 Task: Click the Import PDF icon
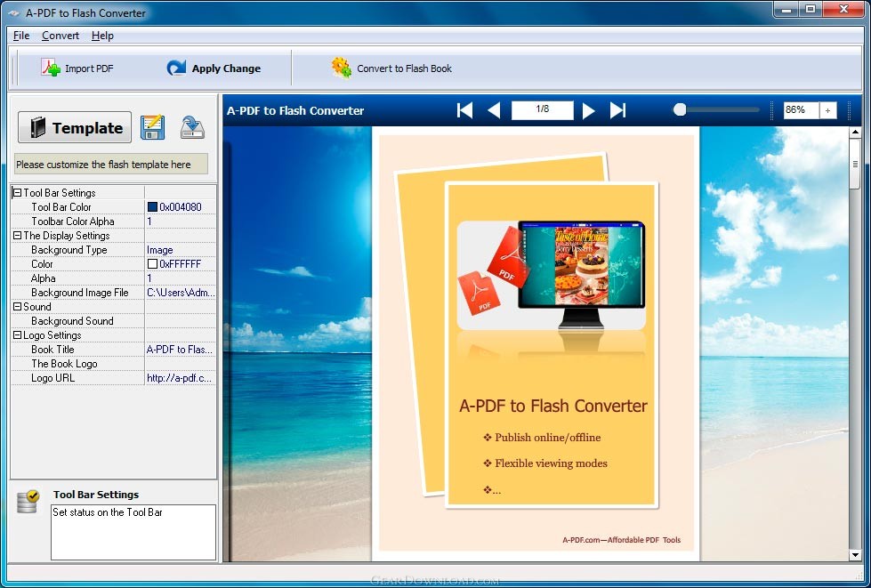click(51, 68)
